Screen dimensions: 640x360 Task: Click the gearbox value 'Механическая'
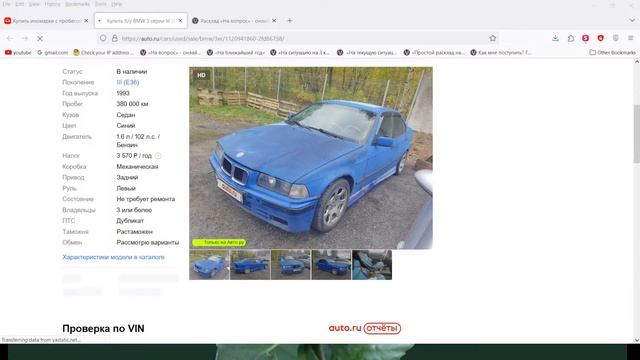tap(137, 167)
